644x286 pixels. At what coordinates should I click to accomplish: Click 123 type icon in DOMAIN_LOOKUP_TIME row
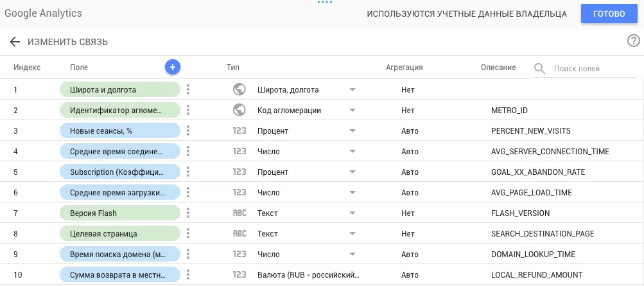coord(239,254)
